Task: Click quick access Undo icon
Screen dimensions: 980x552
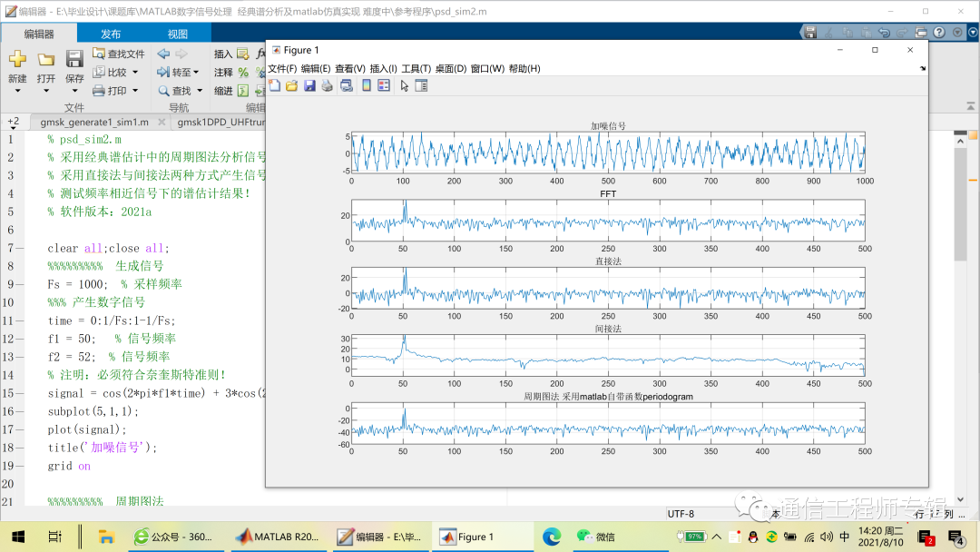Action: 884,33
